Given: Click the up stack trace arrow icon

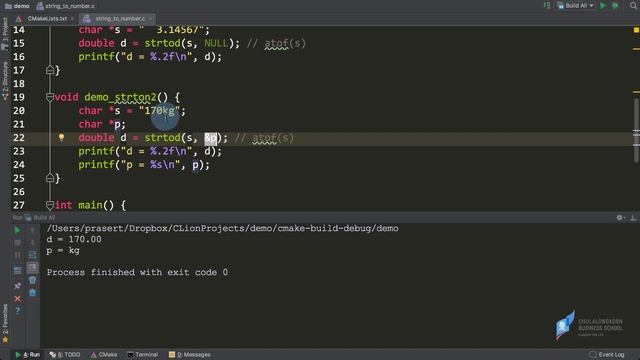Looking at the screenshot, I should pyautogui.click(x=32, y=231).
